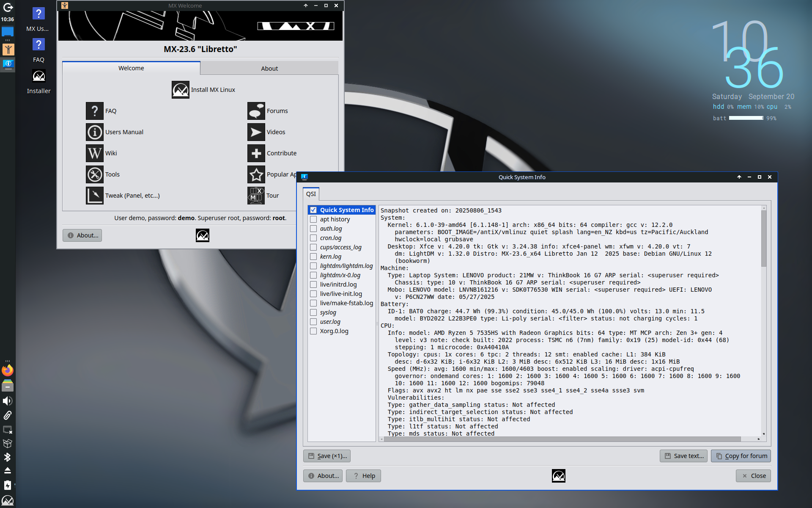Screen dimensions: 812x508
Task: Open Tweak panel settings icon
Action: click(95, 196)
